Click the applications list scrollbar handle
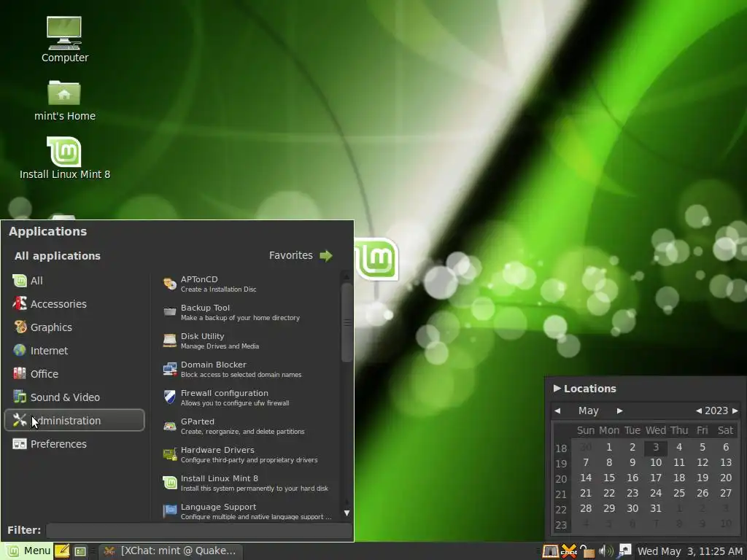Viewport: 747px width, 560px height. 347,322
